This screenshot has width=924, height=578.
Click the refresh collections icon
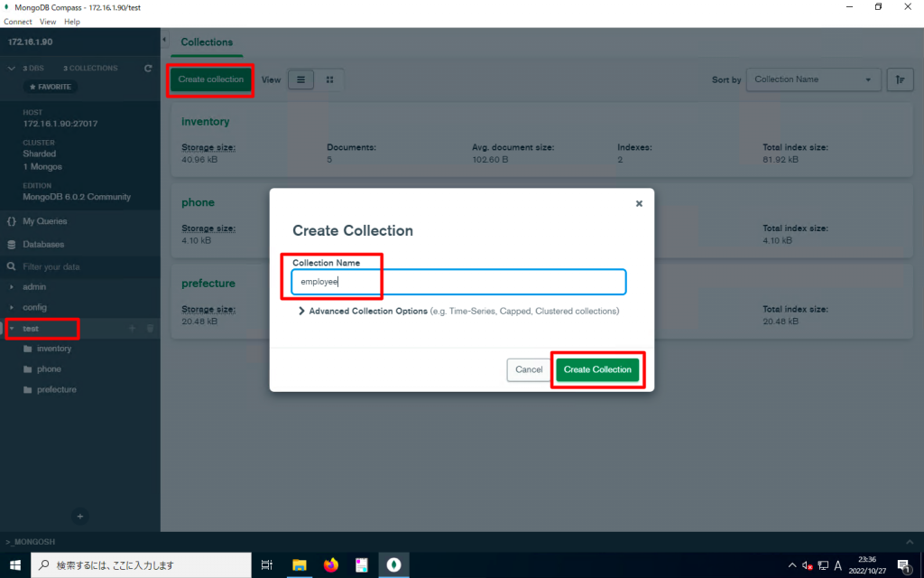tap(147, 68)
